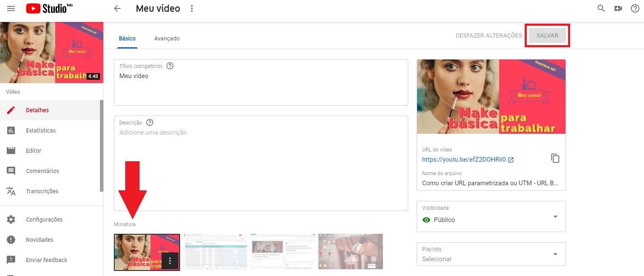The width and height of the screenshot is (644, 276).
Task: Open help for the Título field
Action: click(170, 66)
